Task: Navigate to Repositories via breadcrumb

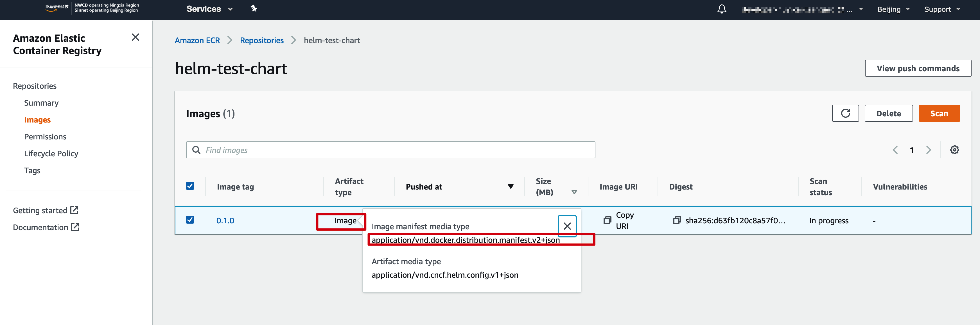Action: coord(262,40)
